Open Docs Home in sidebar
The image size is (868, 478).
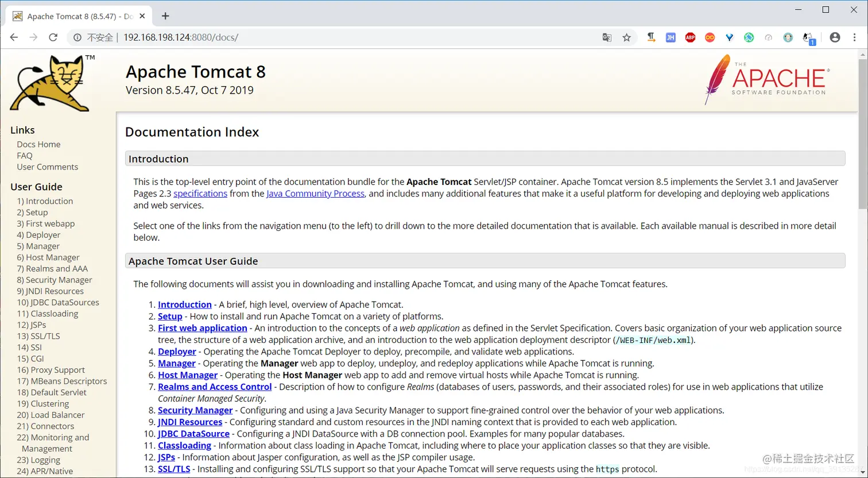click(38, 144)
